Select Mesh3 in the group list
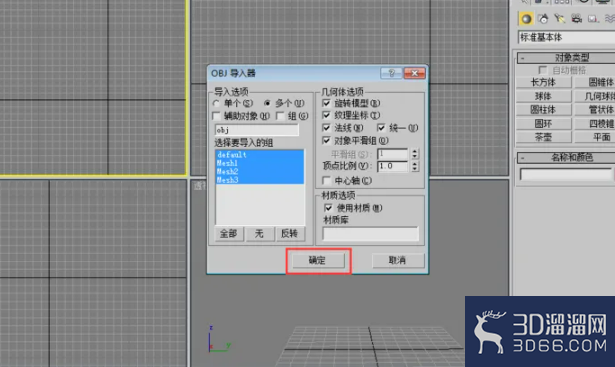Screen dimensions: 615x367 [x=259, y=180]
